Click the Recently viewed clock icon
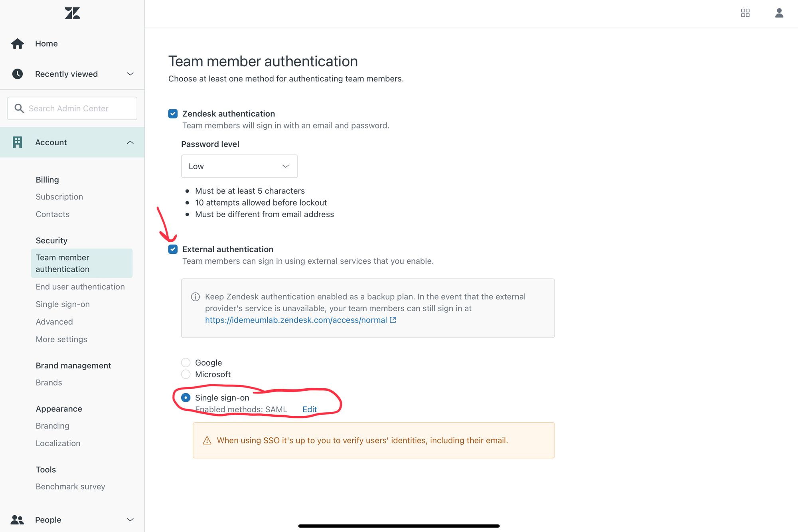The width and height of the screenshot is (798, 532). pyautogui.click(x=18, y=74)
